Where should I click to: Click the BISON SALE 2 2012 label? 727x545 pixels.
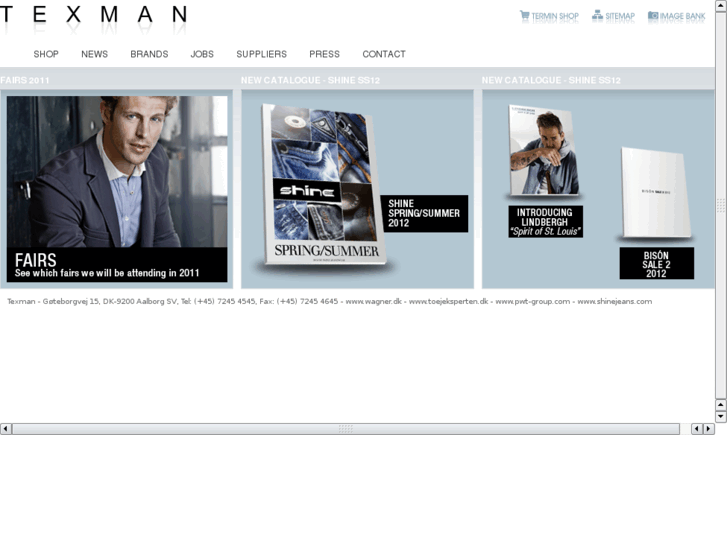657,263
